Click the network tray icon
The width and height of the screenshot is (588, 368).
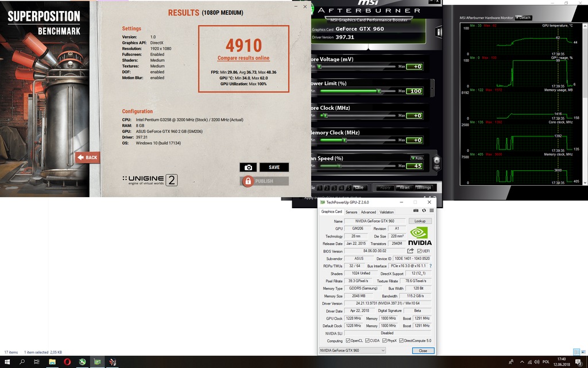pyautogui.click(x=529, y=362)
